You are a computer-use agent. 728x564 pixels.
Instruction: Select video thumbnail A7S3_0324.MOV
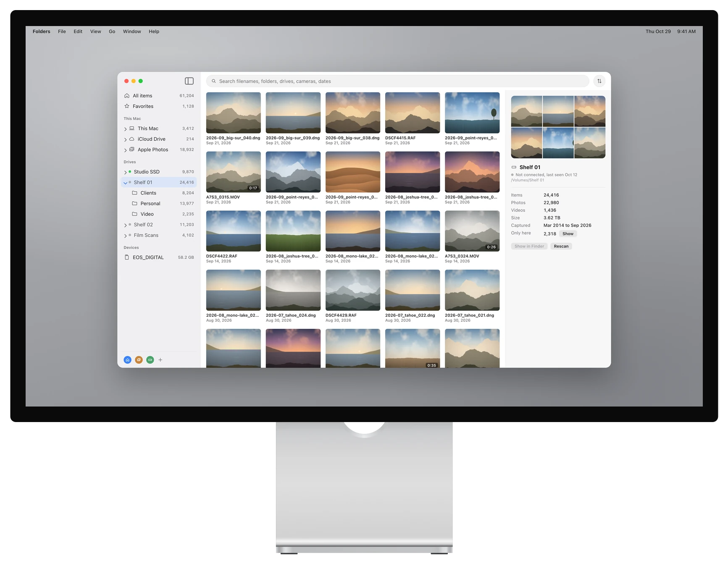472,231
